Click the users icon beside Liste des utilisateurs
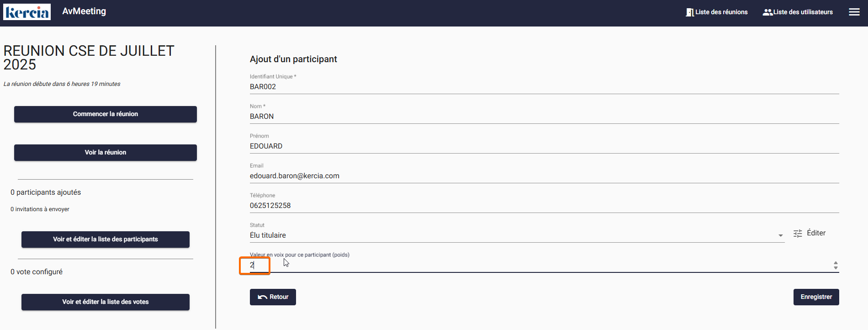The width and height of the screenshot is (868, 330). (x=767, y=12)
